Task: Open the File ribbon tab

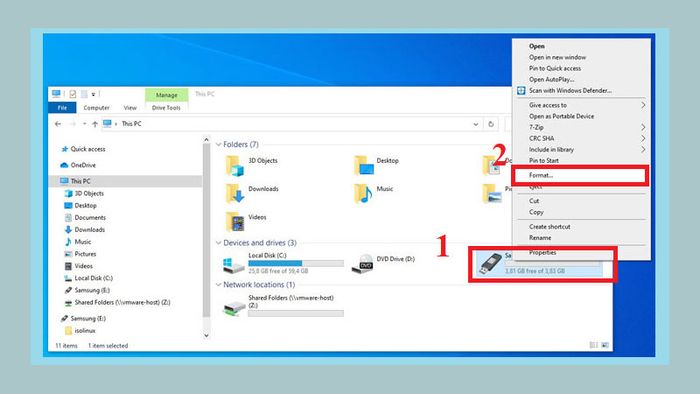Action: 62,108
